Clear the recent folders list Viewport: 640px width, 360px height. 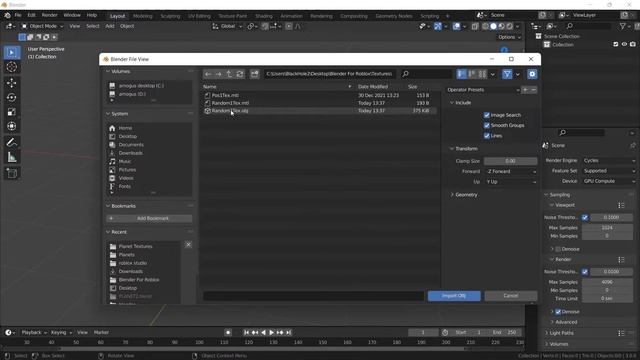click(x=188, y=244)
